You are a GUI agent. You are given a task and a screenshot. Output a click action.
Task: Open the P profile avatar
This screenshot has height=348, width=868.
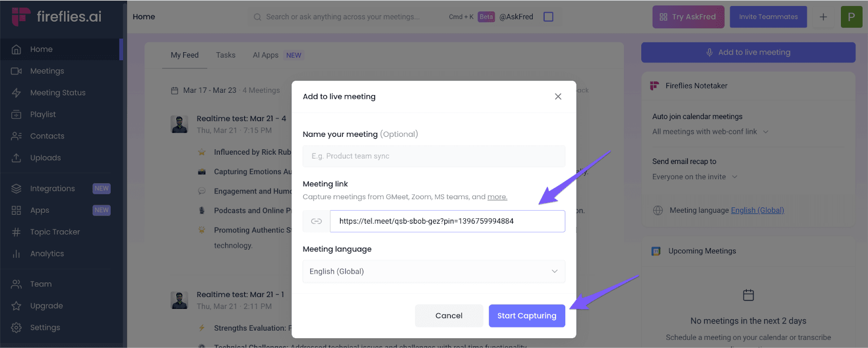click(x=851, y=17)
